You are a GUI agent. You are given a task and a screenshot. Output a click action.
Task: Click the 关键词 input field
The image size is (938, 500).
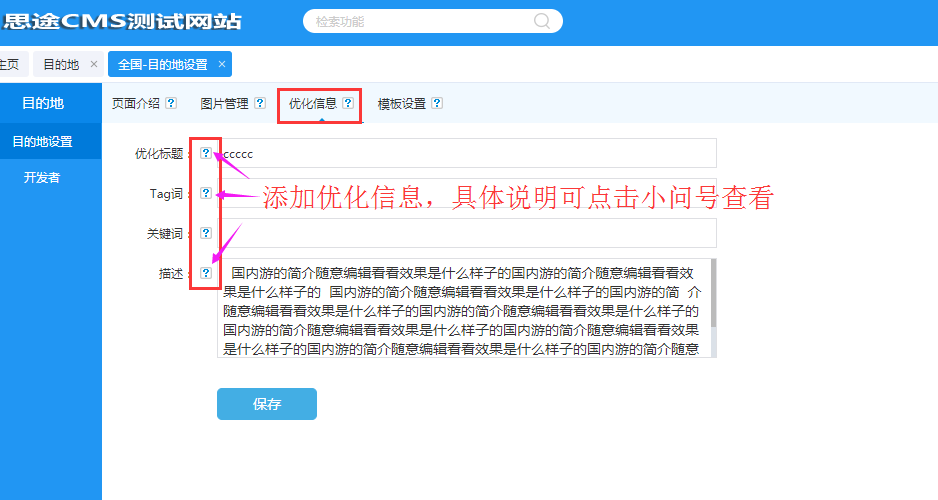click(467, 233)
